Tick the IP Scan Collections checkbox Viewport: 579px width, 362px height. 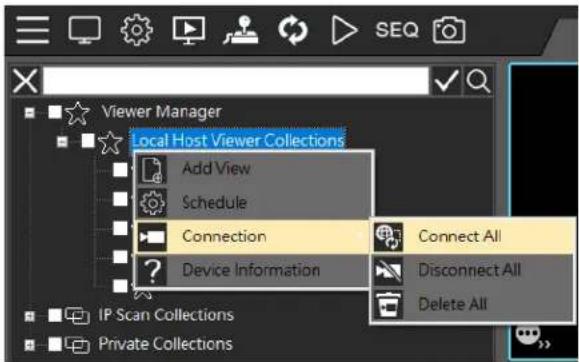point(55,315)
